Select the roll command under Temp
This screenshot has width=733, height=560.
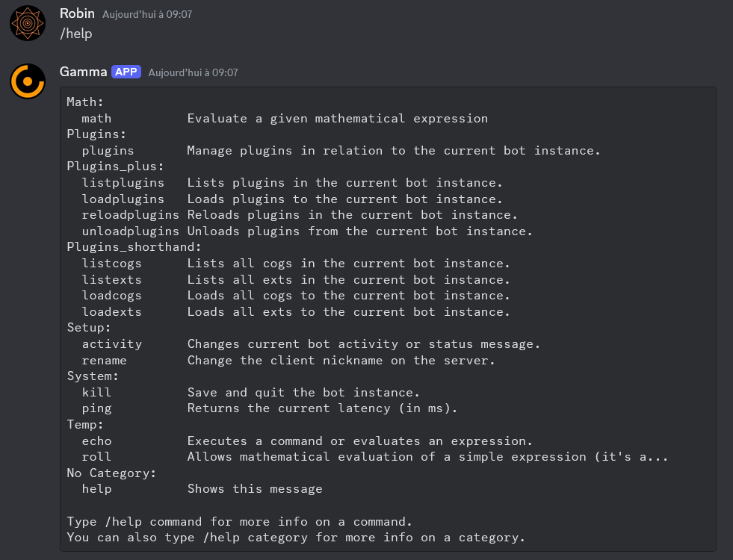96,456
